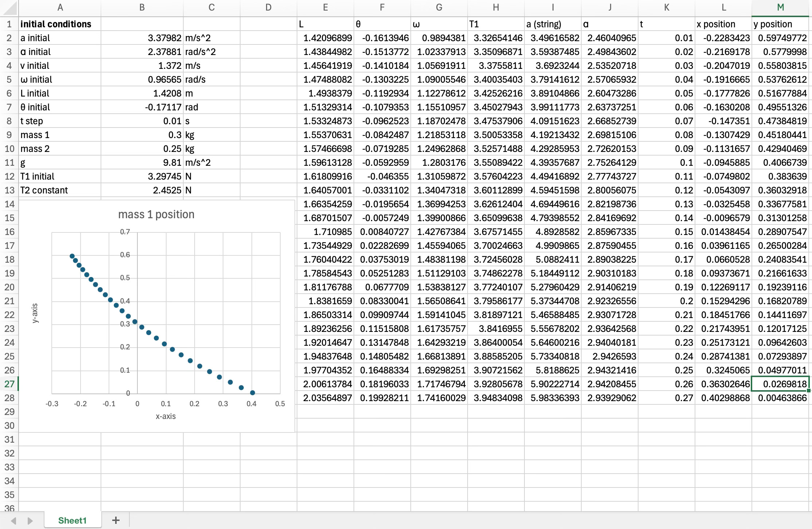Click the x-axis title on chart

(165, 416)
